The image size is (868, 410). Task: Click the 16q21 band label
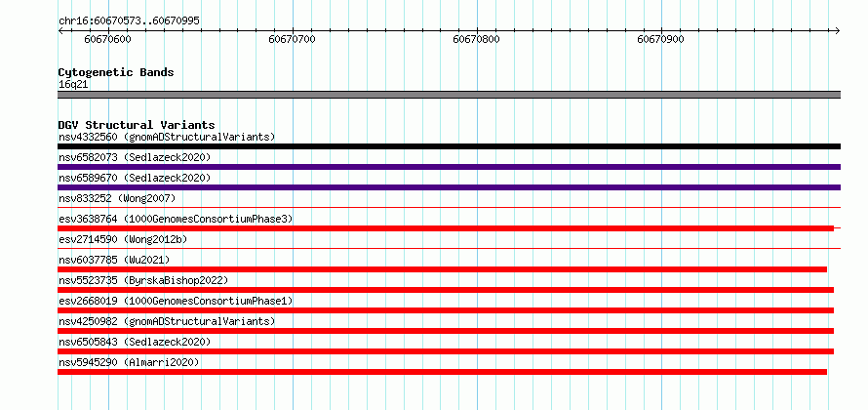(73, 85)
